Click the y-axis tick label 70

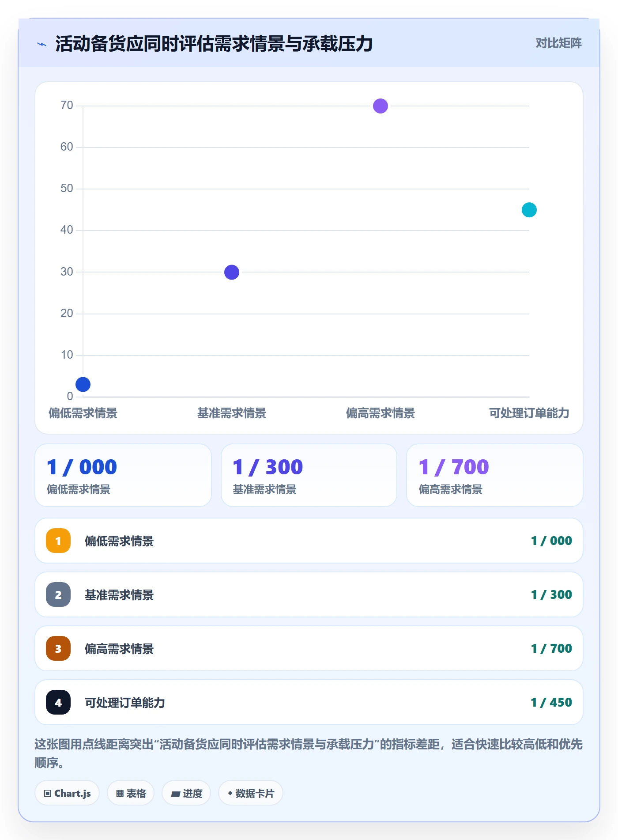point(67,105)
